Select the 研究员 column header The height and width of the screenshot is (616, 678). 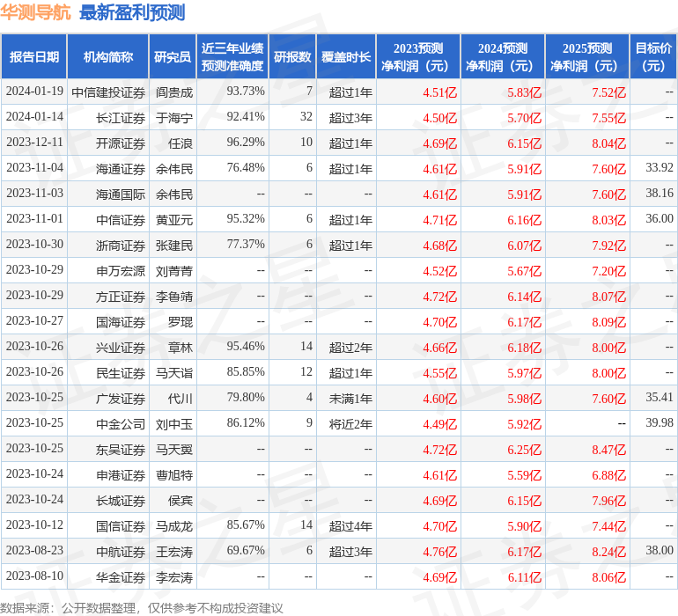coord(173,56)
